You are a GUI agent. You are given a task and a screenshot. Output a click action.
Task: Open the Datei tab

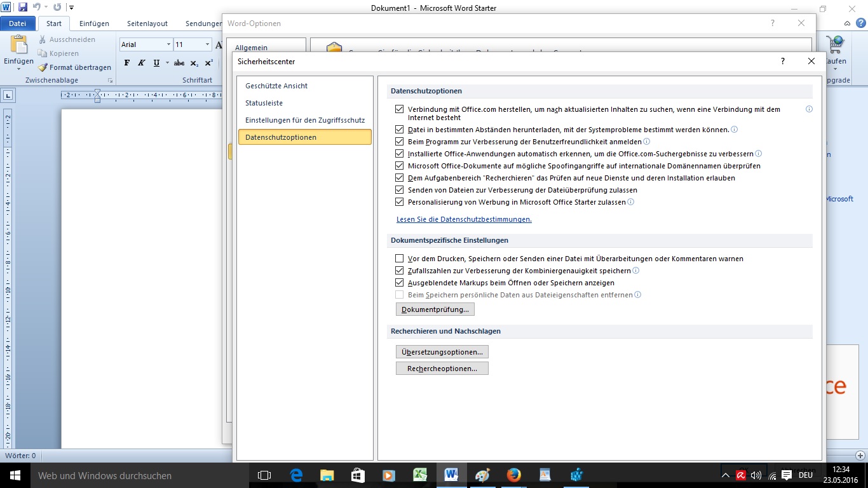(x=18, y=24)
